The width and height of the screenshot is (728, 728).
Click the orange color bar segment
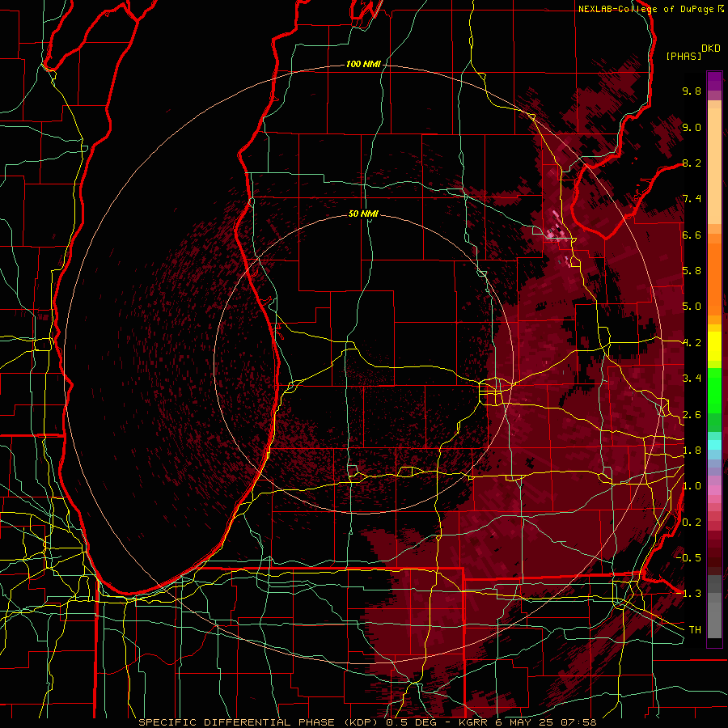714,278
